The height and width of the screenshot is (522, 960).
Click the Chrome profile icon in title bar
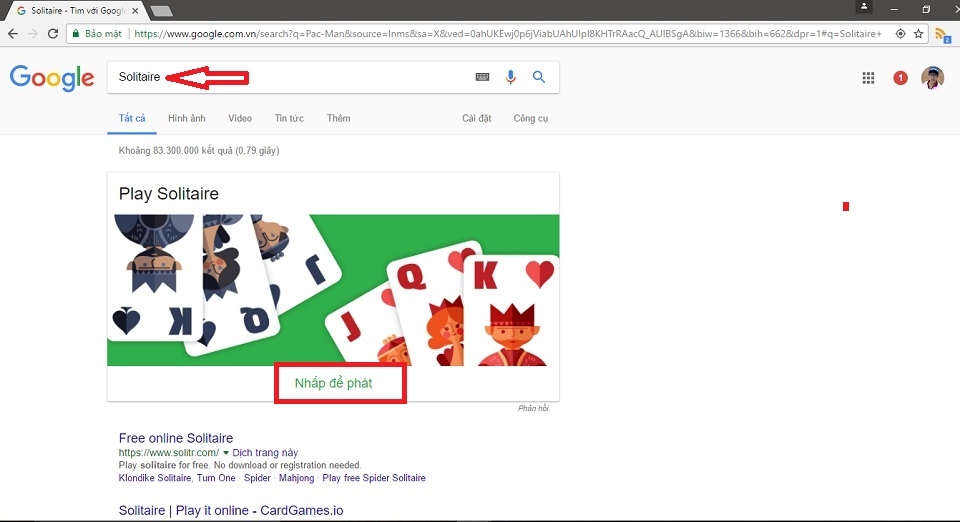tap(864, 7)
